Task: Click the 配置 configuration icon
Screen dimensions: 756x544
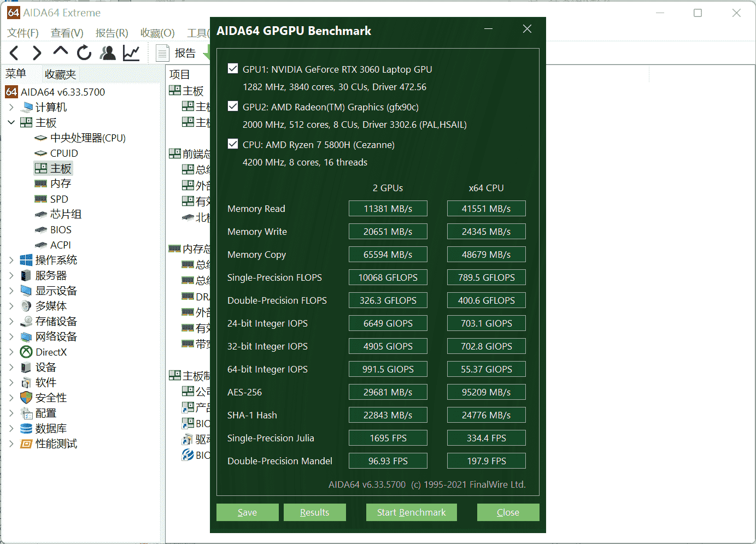Action: [26, 413]
